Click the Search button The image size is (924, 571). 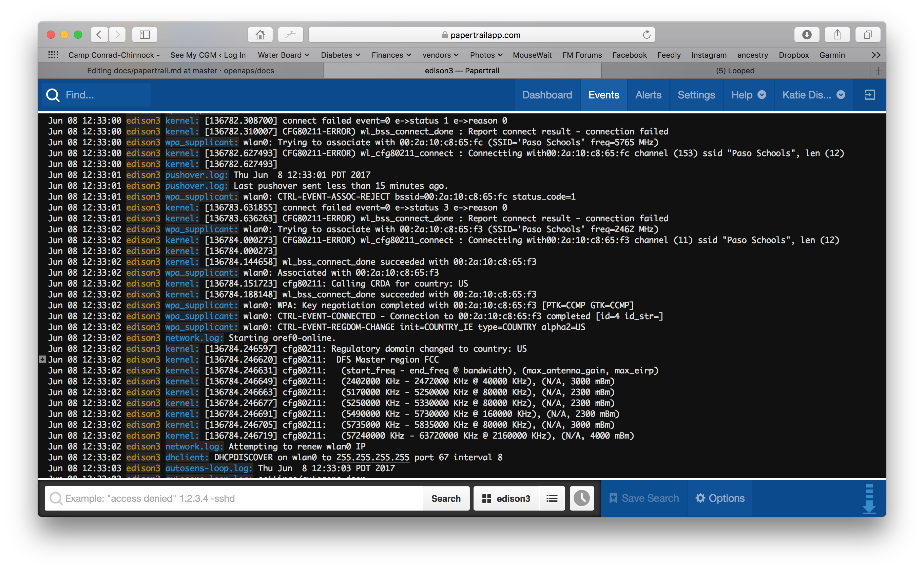pyautogui.click(x=446, y=498)
